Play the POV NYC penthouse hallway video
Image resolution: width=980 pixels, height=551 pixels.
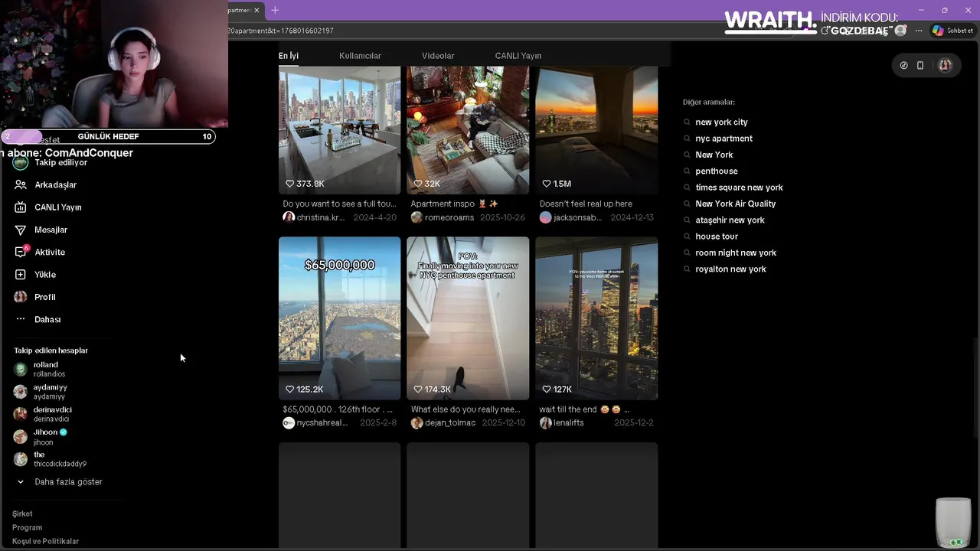(x=468, y=318)
